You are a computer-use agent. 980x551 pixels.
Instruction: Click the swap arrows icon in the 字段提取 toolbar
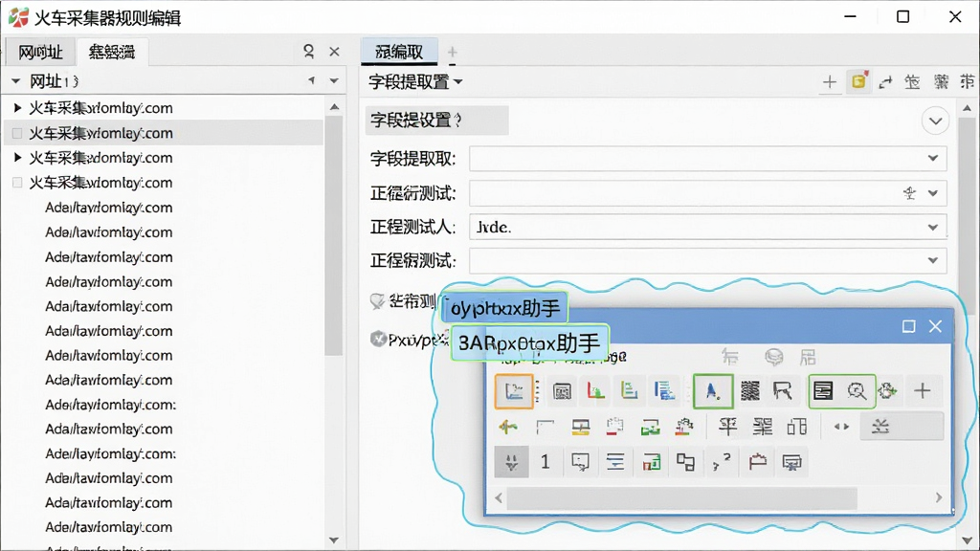click(x=885, y=82)
